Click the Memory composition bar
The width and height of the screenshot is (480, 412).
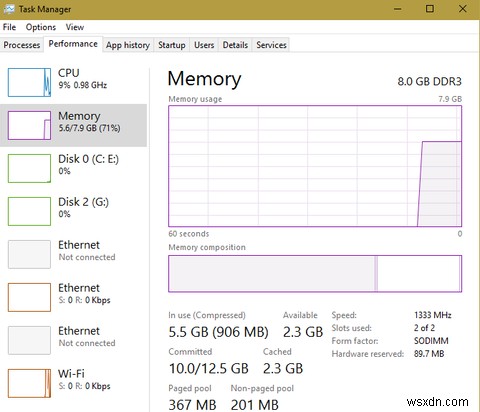point(315,274)
